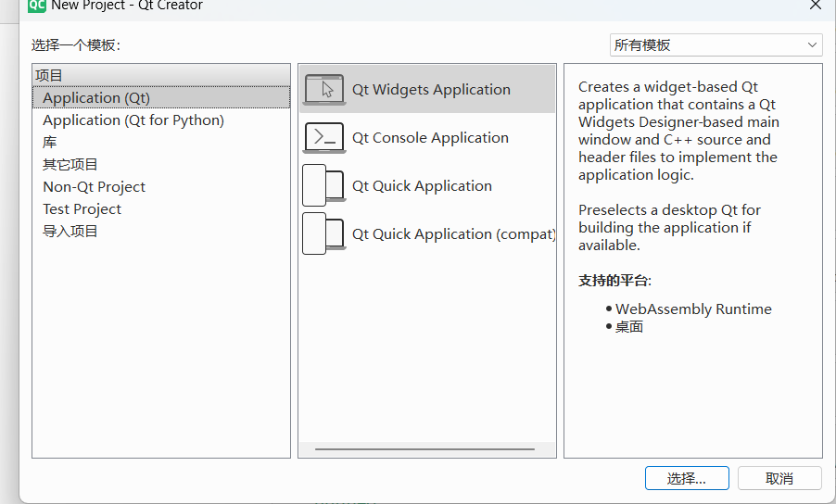Screen dimensions: 836x504
Task: Select the Test Project category
Action: (x=161, y=209)
